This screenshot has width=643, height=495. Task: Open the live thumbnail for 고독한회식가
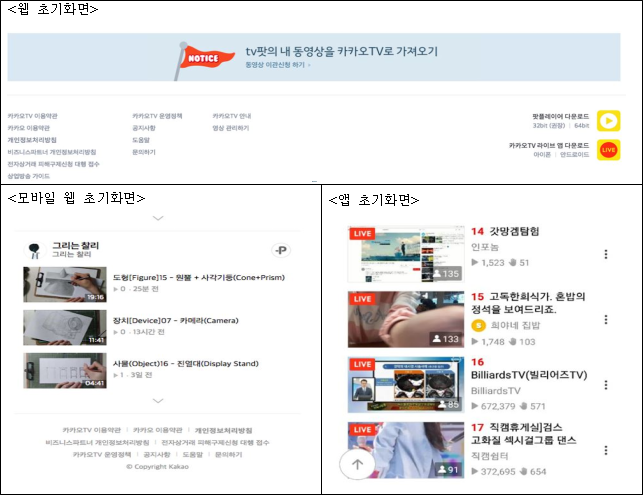click(406, 319)
